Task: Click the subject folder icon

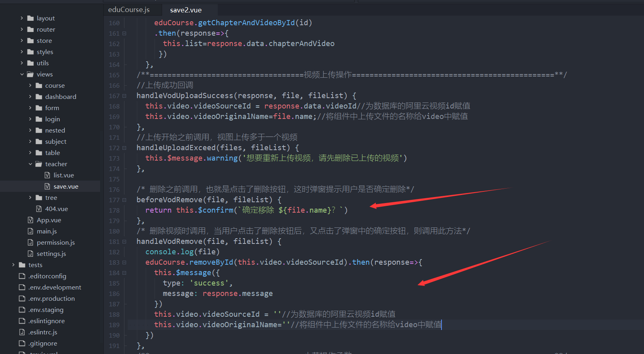Action: (x=39, y=141)
